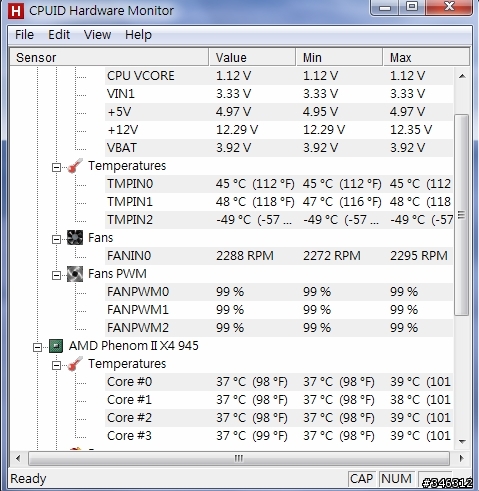The width and height of the screenshot is (479, 491).
Task: Select the Fans PWM group label
Action: tap(117, 274)
